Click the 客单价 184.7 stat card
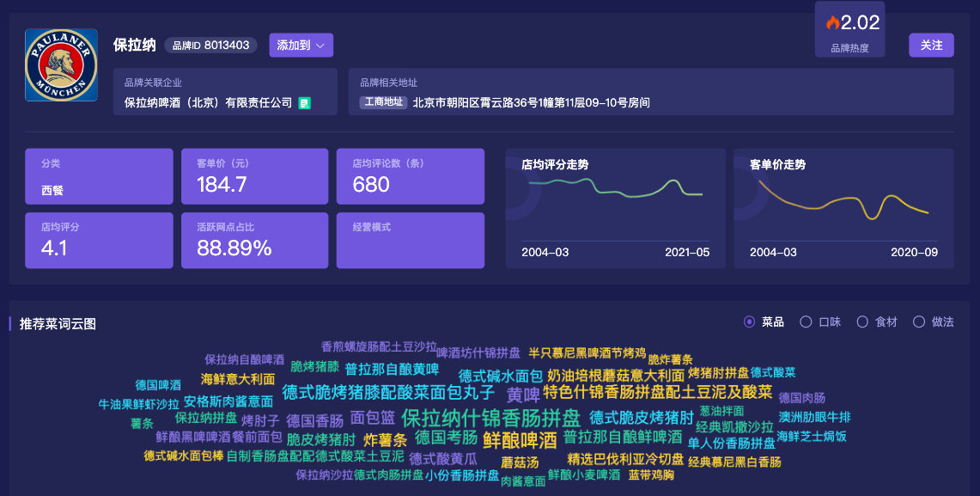Viewport: 980px width, 496px height. click(x=254, y=176)
